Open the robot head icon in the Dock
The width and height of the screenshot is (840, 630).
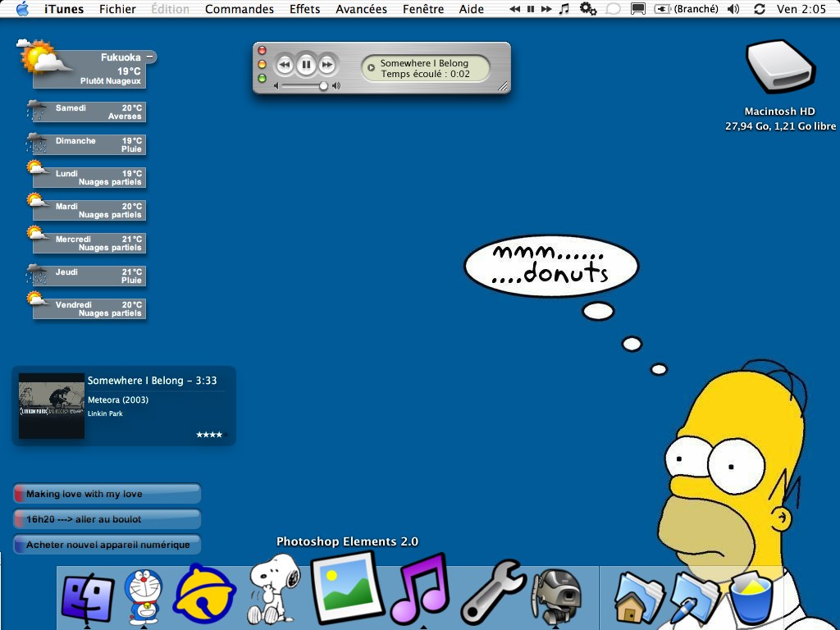coord(557,596)
